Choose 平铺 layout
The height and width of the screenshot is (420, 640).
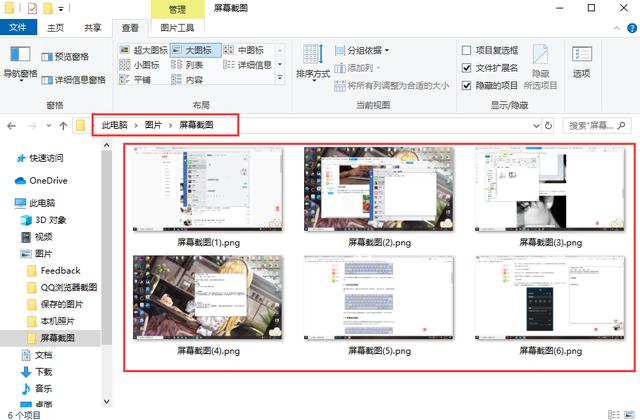pos(135,80)
